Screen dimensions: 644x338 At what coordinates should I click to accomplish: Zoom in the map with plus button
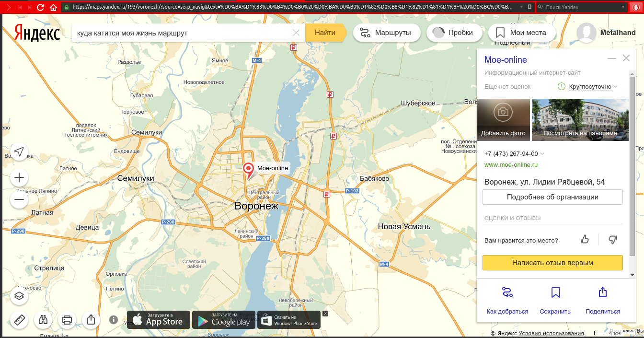(19, 178)
